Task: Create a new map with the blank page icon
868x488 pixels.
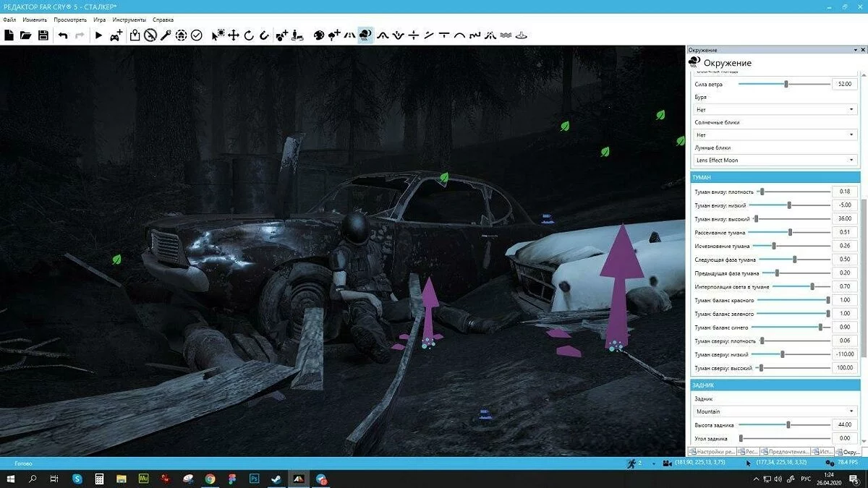Action: 9,35
